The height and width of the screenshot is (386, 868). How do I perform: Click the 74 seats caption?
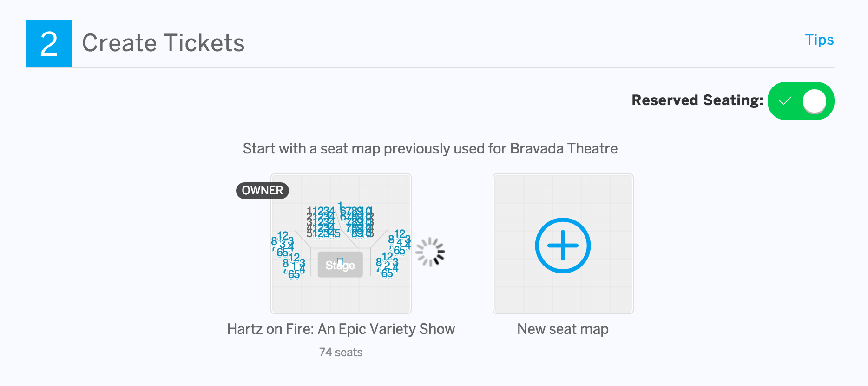341,352
